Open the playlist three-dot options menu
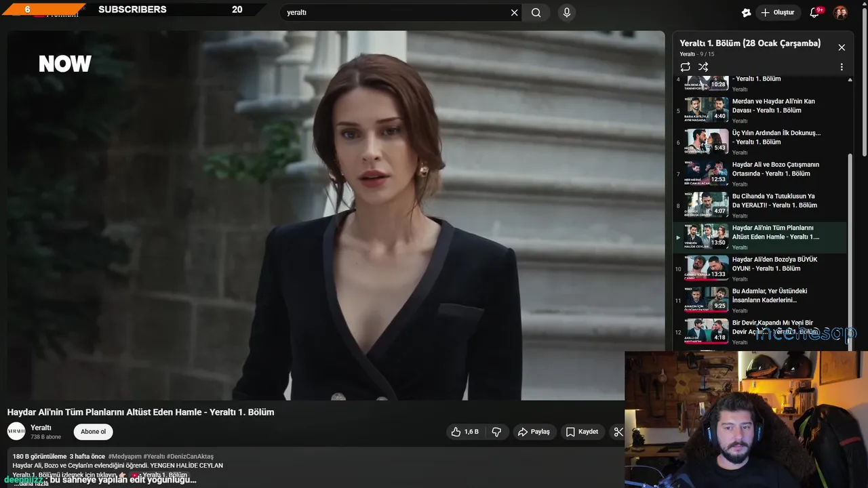The width and height of the screenshot is (868, 488). [x=842, y=67]
